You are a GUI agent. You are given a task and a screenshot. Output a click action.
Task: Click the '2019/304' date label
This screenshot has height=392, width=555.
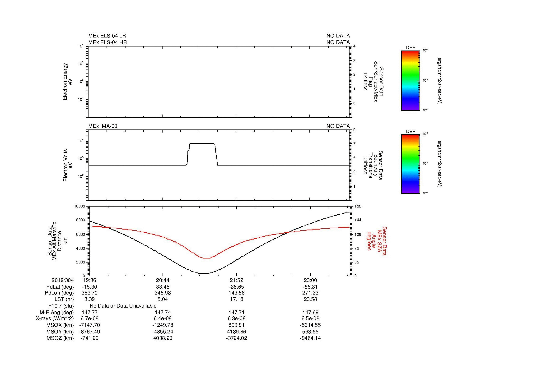click(63, 280)
